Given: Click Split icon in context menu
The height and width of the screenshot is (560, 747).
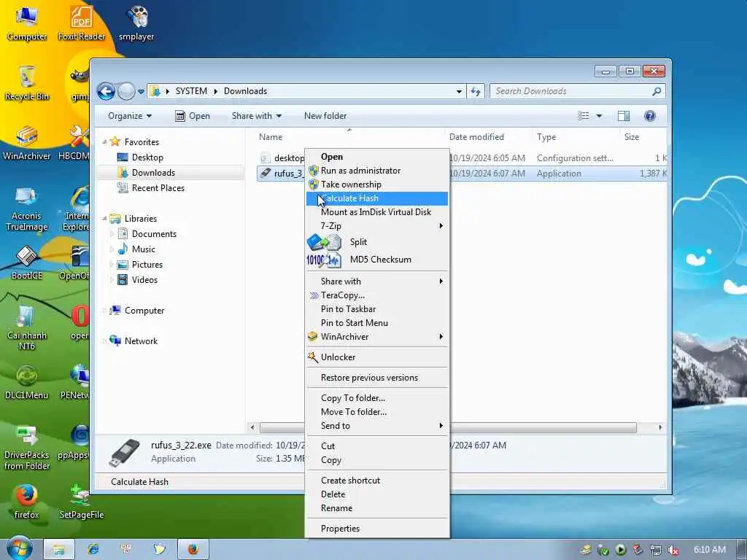Looking at the screenshot, I should (324, 242).
